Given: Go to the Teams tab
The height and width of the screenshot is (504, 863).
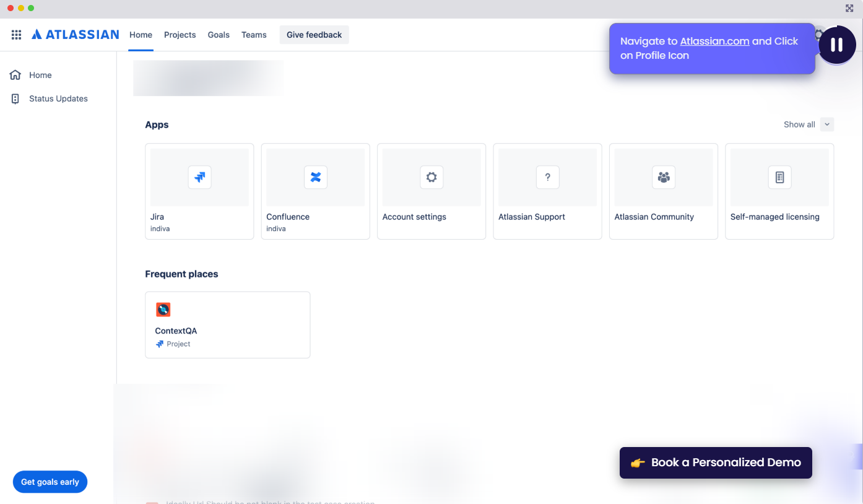Looking at the screenshot, I should pos(254,35).
